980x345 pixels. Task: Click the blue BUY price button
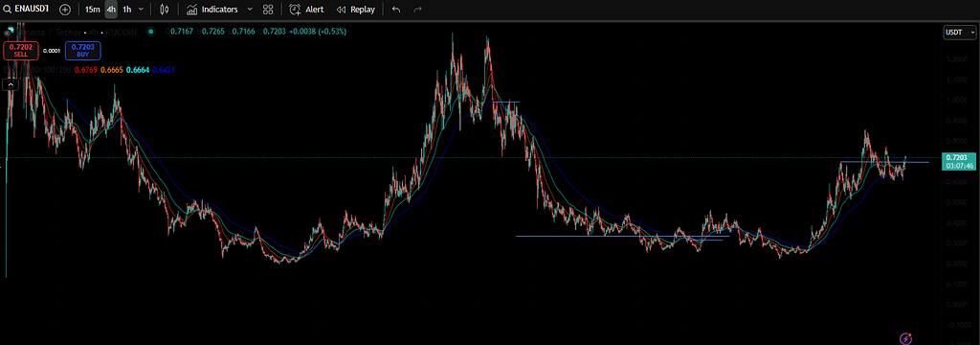[82, 50]
